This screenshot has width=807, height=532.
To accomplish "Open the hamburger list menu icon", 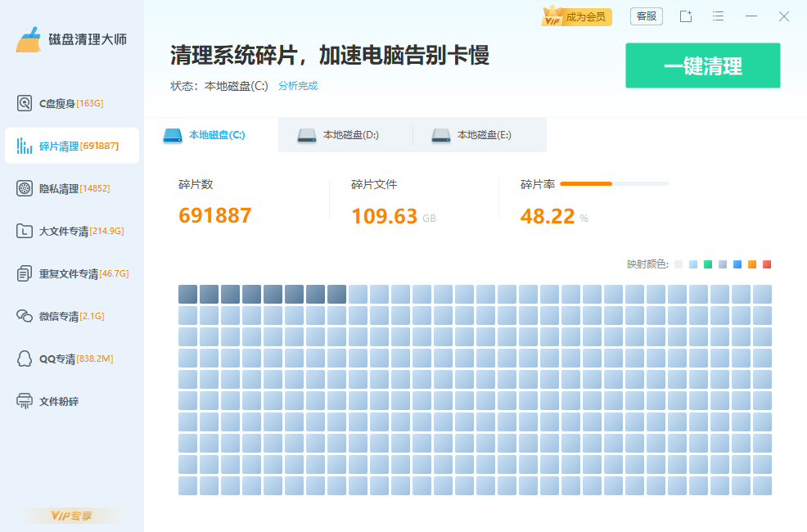I will tap(719, 16).
